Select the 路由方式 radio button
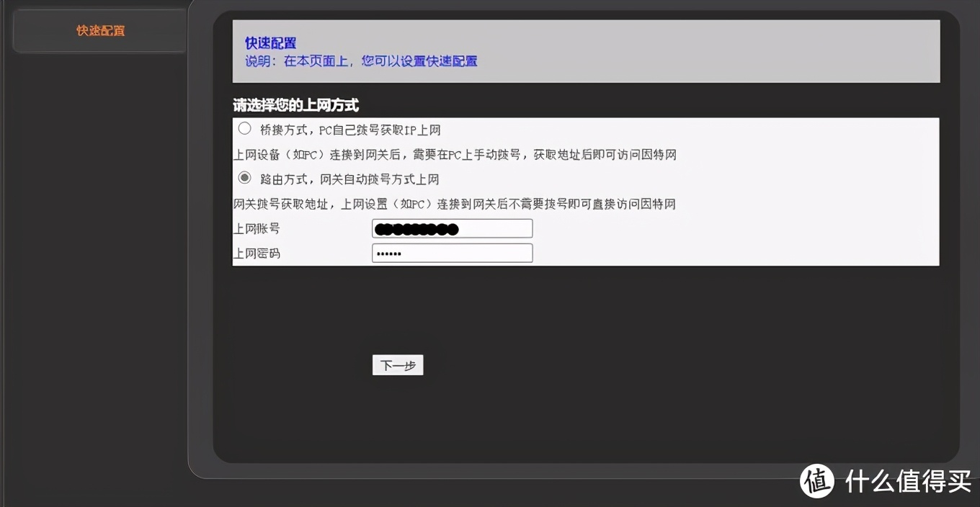This screenshot has width=980, height=507. click(x=244, y=177)
